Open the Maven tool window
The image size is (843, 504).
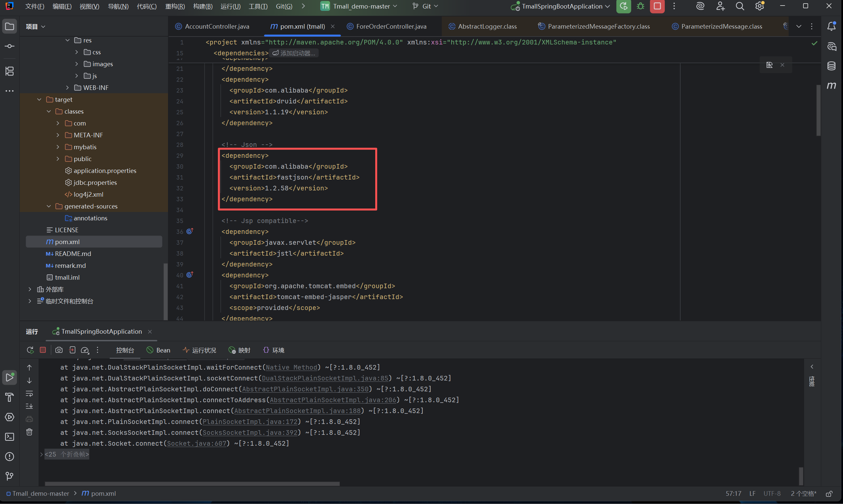[x=831, y=86]
